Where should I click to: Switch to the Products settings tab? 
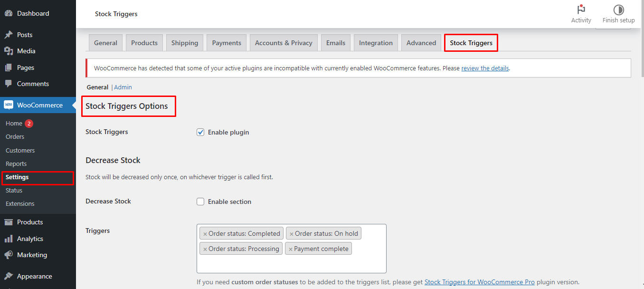[144, 43]
